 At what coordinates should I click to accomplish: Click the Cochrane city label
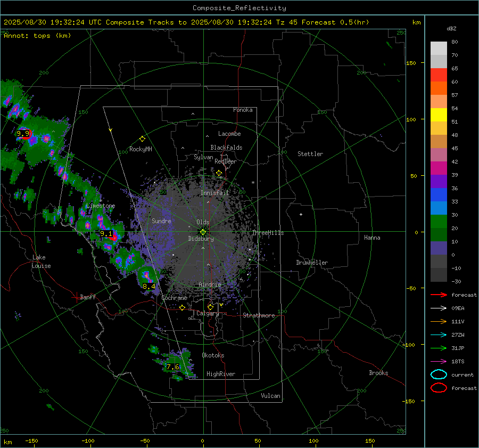(174, 298)
